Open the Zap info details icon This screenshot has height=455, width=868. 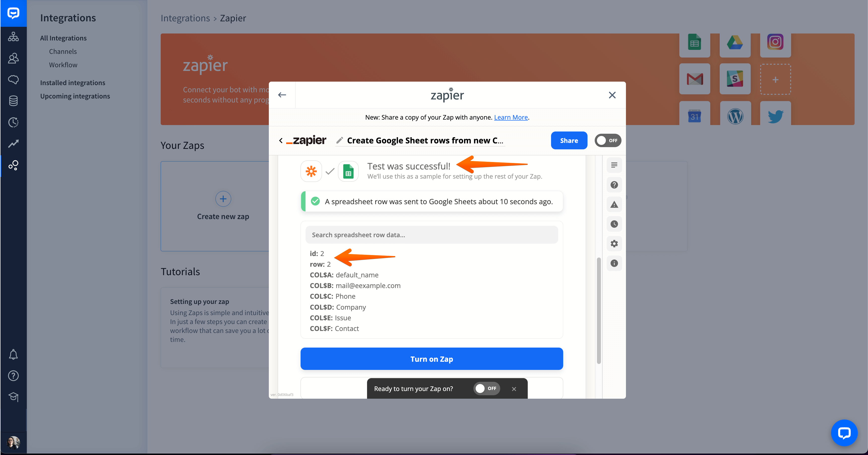tap(614, 263)
